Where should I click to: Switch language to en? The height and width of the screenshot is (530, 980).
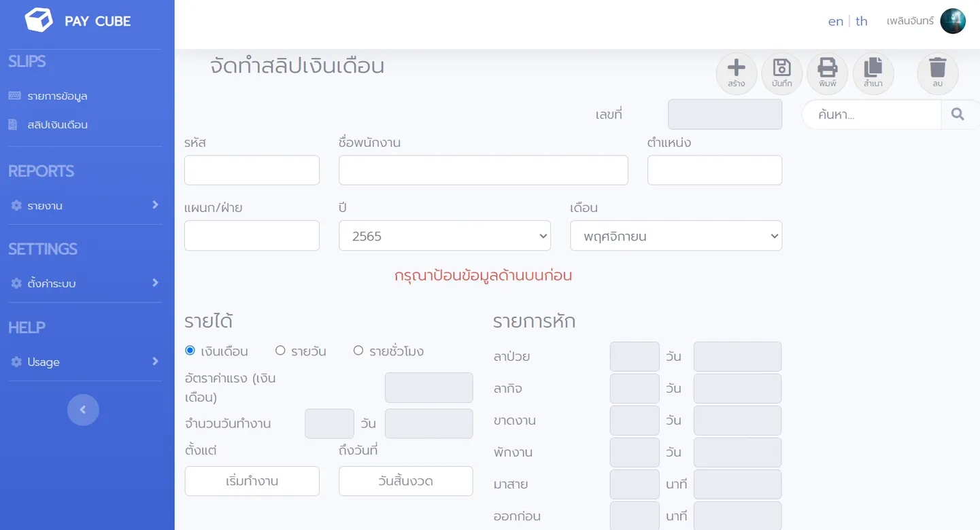click(836, 21)
